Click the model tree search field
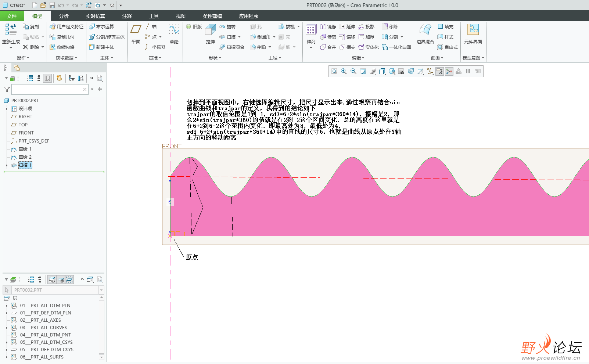Image resolution: width=589 pixels, height=364 pixels. tap(50, 89)
